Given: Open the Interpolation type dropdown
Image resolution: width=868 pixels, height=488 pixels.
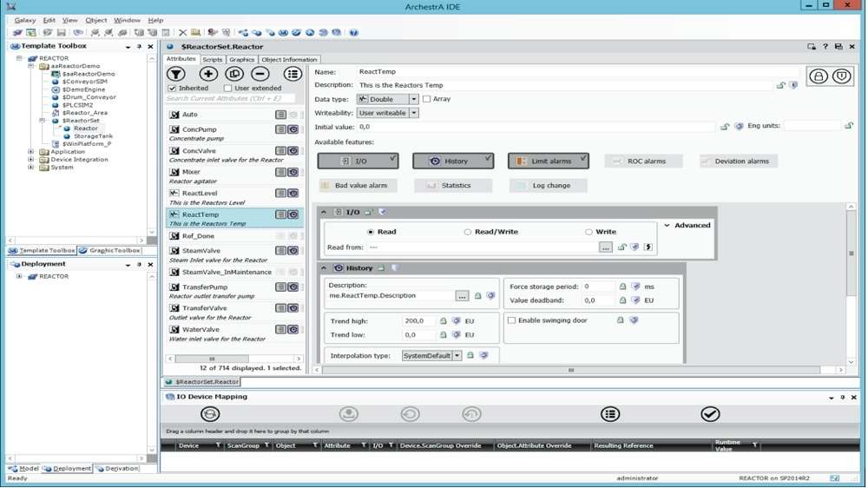Looking at the screenshot, I should 457,356.
